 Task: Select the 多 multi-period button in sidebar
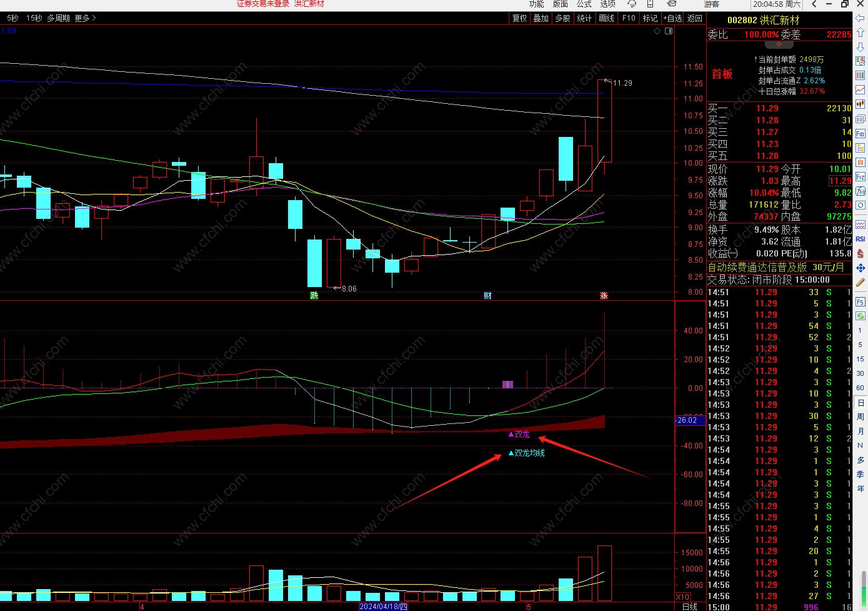coord(861,460)
